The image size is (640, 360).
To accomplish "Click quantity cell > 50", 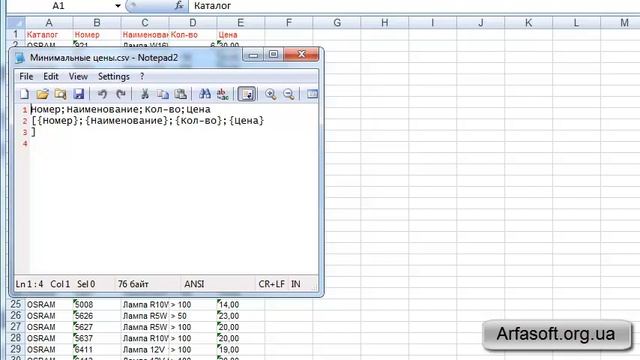I will pyautogui.click(x=193, y=316).
